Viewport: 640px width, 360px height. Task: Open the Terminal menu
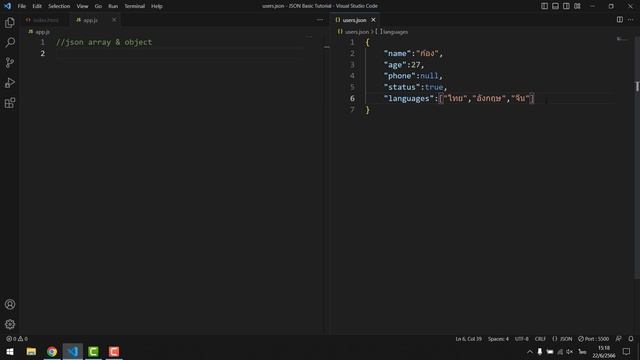135,6
